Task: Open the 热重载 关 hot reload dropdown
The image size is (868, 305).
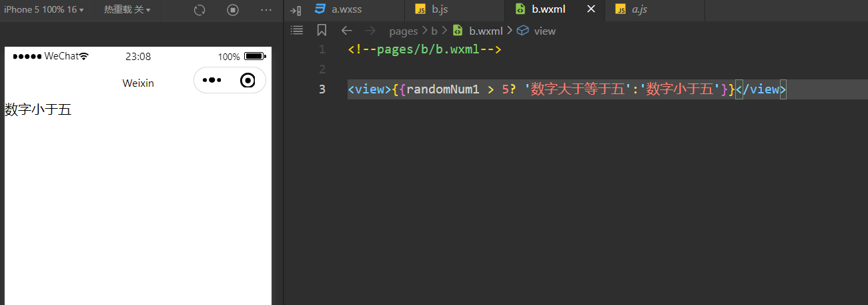Action: pos(127,10)
